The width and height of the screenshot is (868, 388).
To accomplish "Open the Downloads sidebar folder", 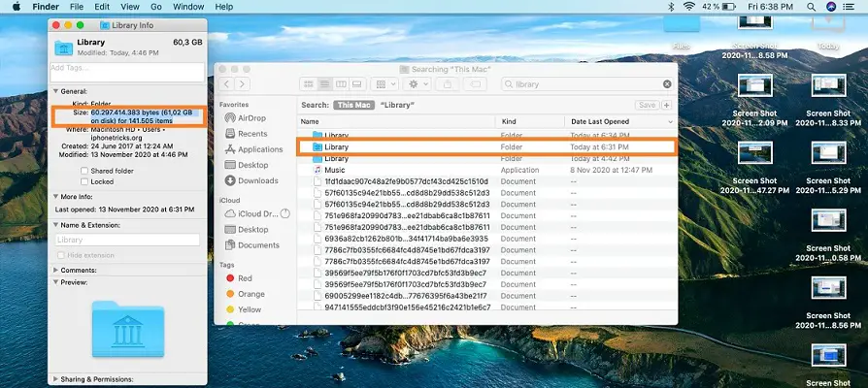I will [257, 180].
